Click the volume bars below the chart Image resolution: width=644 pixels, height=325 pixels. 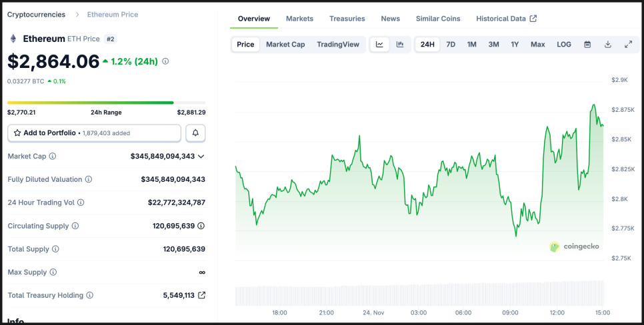point(419,294)
